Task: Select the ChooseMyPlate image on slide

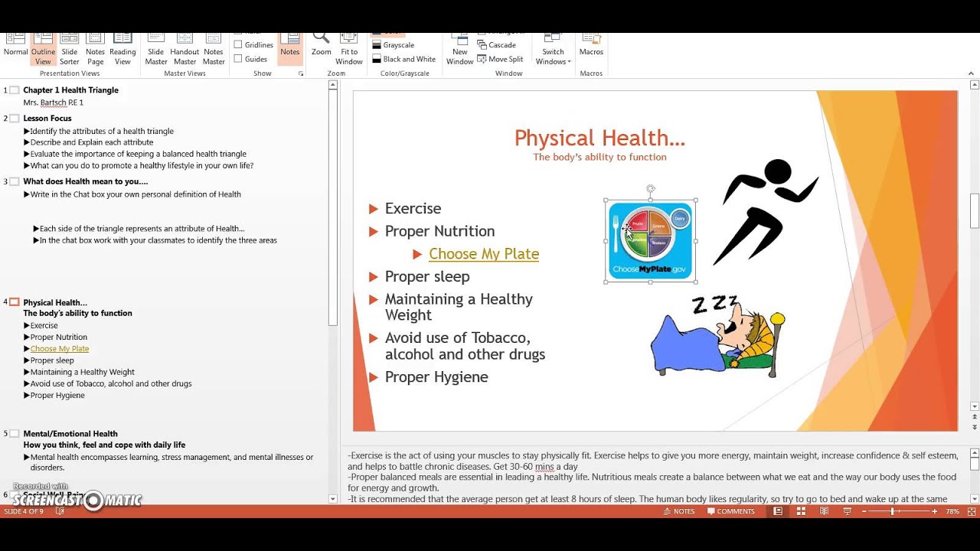Action: click(651, 241)
